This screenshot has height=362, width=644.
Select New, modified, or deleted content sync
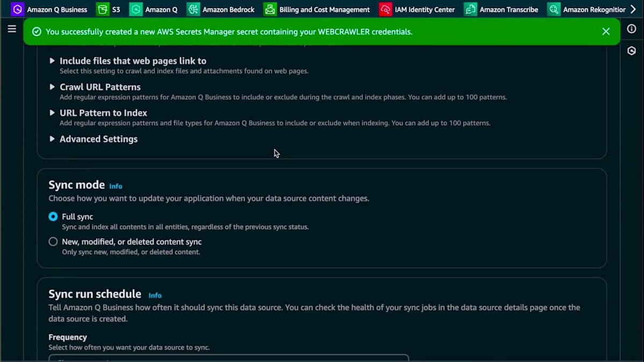point(53,242)
